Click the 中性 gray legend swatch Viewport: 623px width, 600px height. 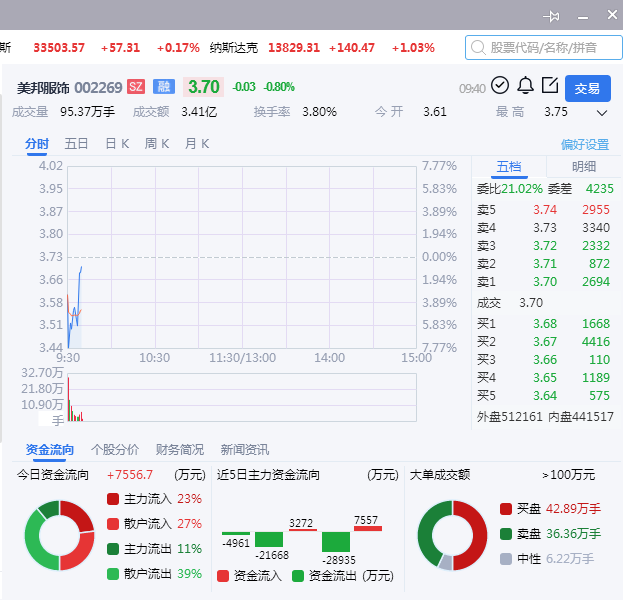click(506, 559)
